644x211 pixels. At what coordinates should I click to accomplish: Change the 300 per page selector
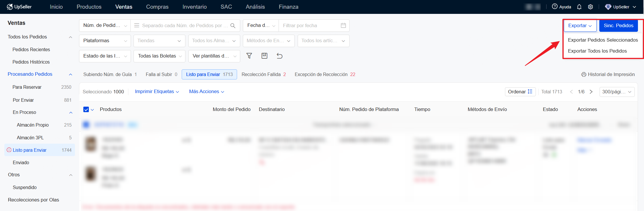(617, 92)
